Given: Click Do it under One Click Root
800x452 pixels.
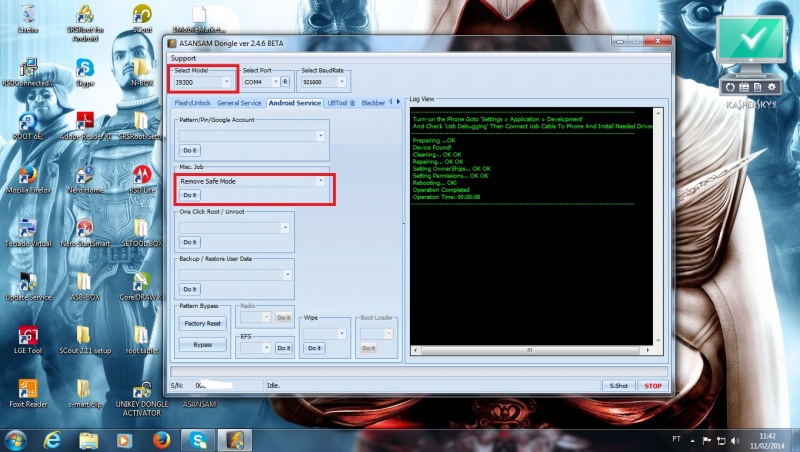Looking at the screenshot, I should click(190, 242).
